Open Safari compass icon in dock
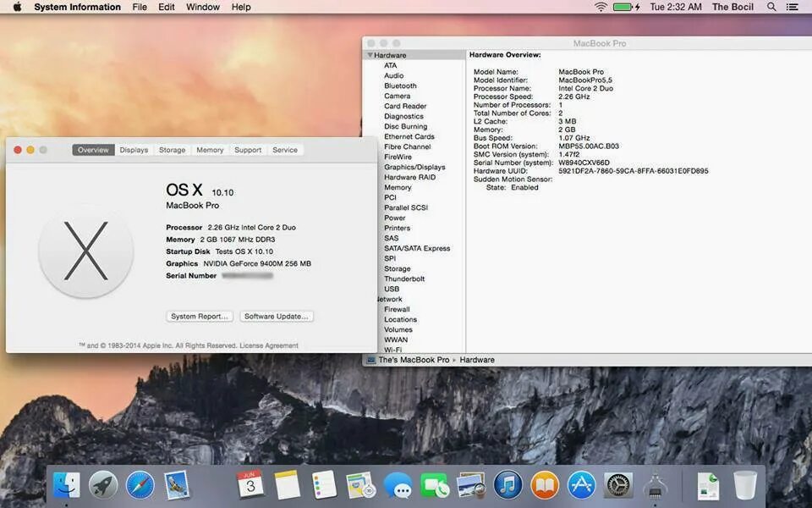Image resolution: width=812 pixels, height=508 pixels. [x=140, y=485]
